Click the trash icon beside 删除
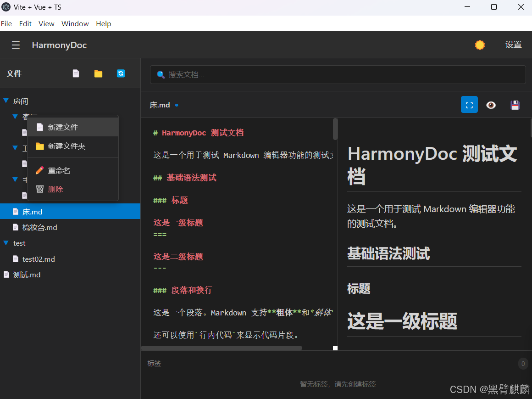The height and width of the screenshot is (399, 532). (x=40, y=189)
